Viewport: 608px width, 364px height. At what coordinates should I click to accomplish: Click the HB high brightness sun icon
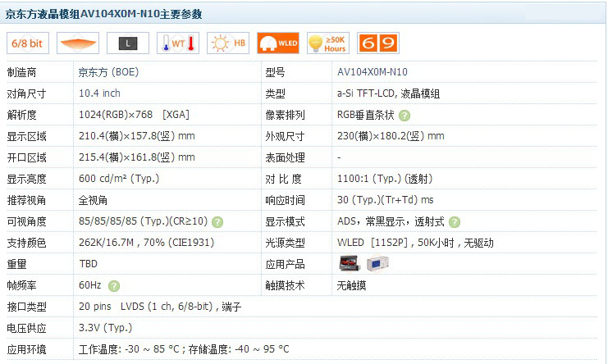pyautogui.click(x=228, y=43)
